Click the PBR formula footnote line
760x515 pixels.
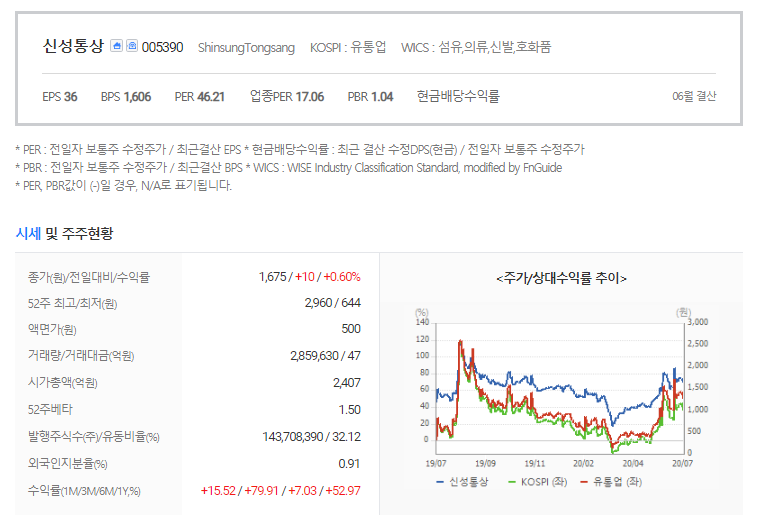[x=289, y=168]
